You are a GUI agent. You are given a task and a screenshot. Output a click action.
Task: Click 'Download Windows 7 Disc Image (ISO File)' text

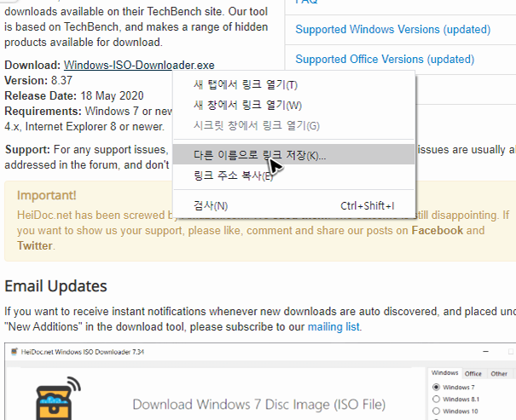[x=259, y=404]
